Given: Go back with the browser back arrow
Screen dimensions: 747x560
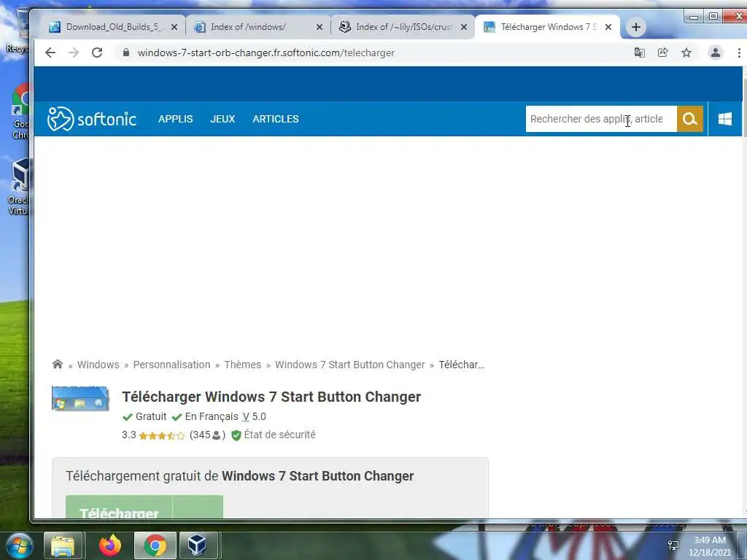Looking at the screenshot, I should tap(50, 52).
